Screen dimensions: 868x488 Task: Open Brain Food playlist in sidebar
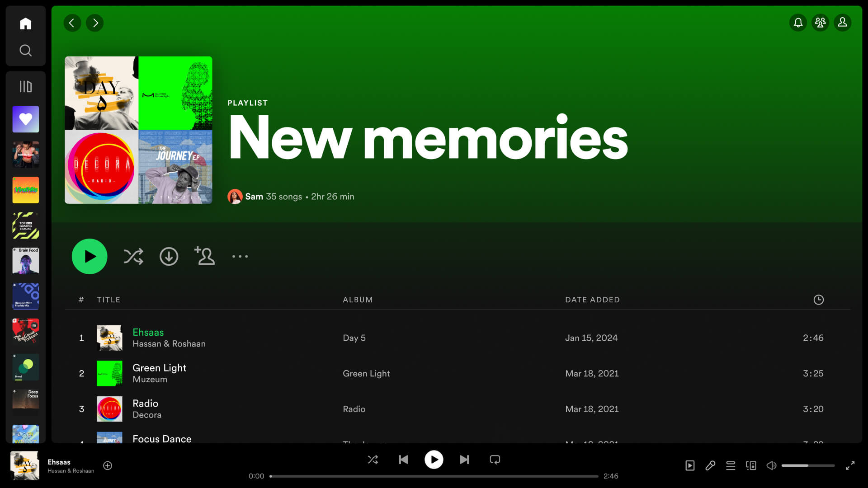point(25,261)
